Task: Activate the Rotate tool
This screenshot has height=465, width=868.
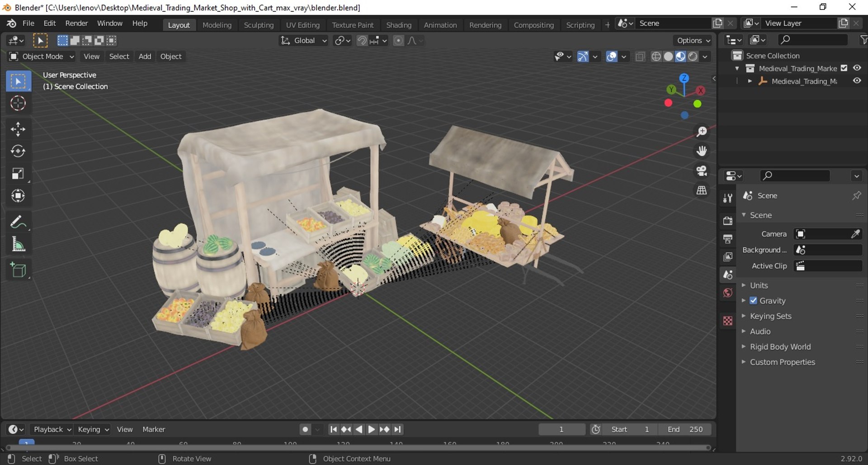Action: tap(18, 151)
